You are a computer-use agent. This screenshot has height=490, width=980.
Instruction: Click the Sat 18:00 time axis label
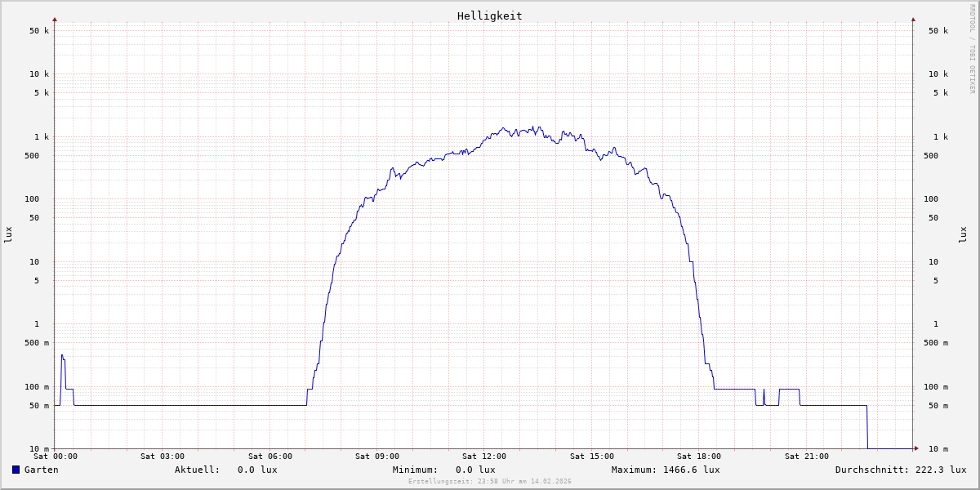[x=699, y=457]
